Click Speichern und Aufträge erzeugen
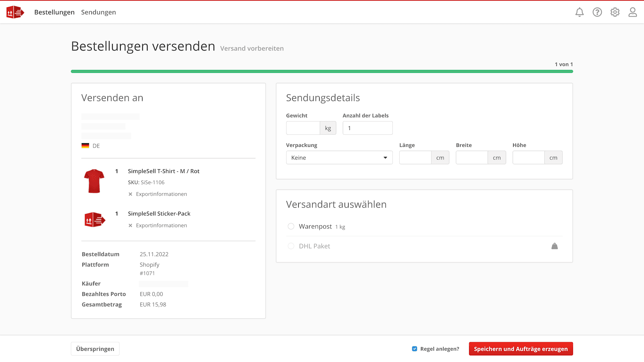Screen dimensions: 644x362 (x=521, y=349)
